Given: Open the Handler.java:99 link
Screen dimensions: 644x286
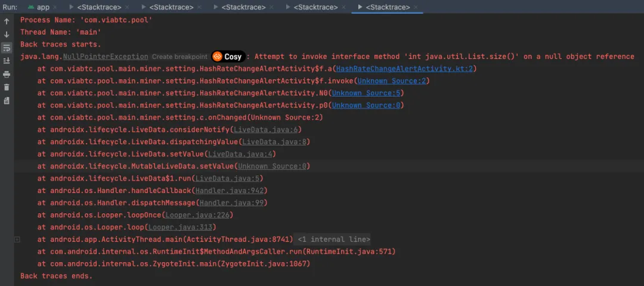Looking at the screenshot, I should [231, 203].
